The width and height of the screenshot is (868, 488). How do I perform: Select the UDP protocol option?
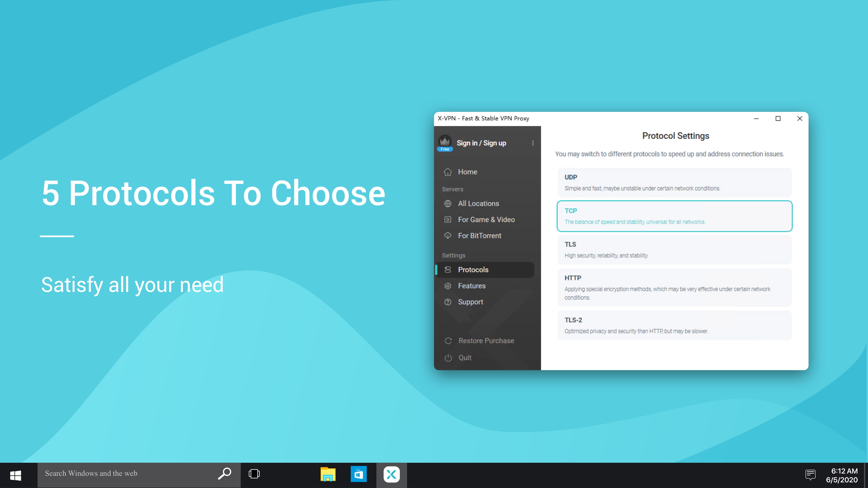click(674, 182)
